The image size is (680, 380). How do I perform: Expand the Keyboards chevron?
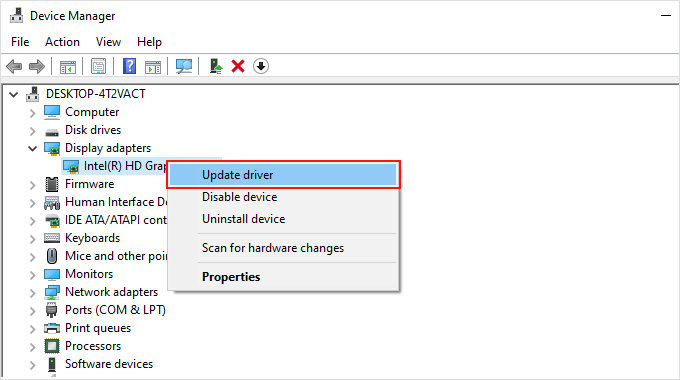coord(33,239)
